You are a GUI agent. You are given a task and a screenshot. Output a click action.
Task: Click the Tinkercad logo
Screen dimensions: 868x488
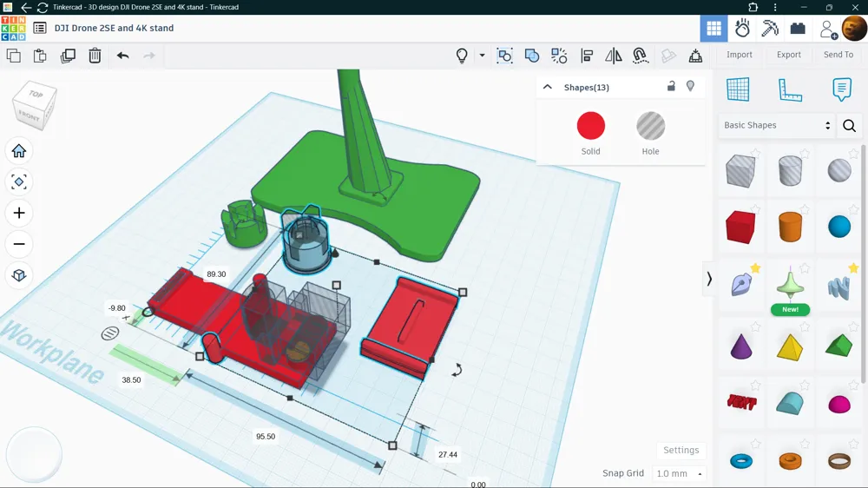coord(13,29)
